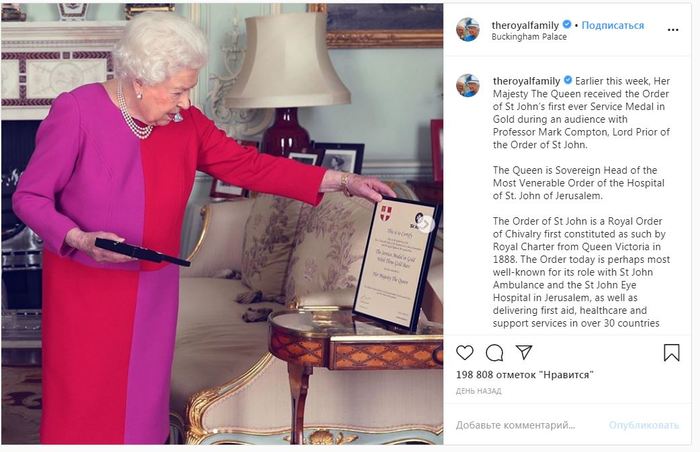Save post with the bookmark icon
Viewport: 700px width, 452px height.
tap(671, 353)
